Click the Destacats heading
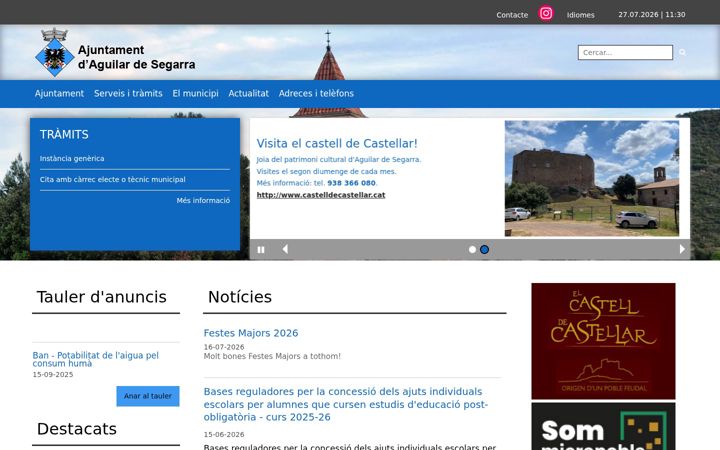 point(77,429)
